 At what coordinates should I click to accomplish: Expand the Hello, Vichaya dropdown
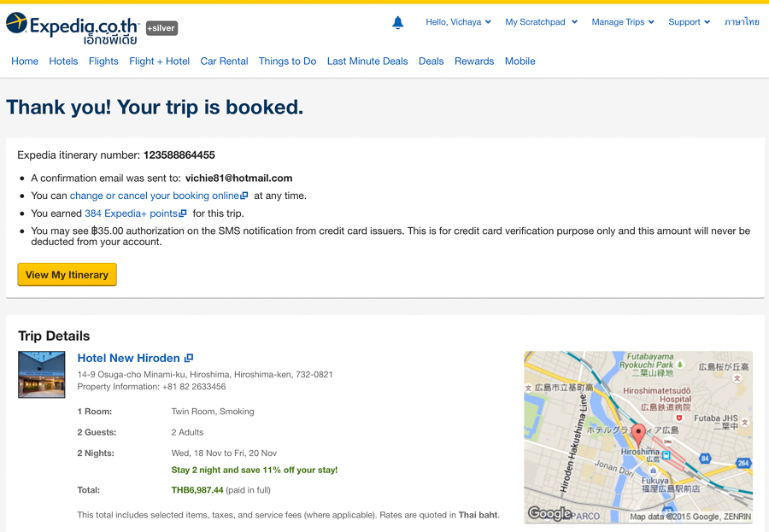click(x=458, y=22)
